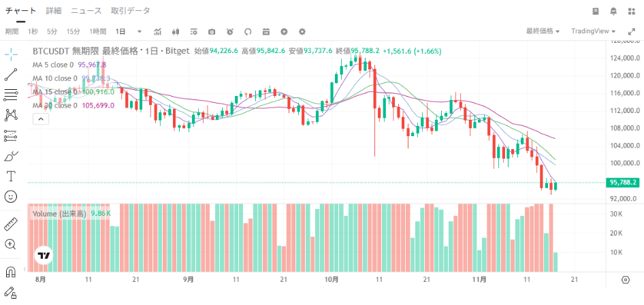This screenshot has width=644, height=305.
Task: Toggle fullscreen chart mode
Action: click(x=631, y=31)
